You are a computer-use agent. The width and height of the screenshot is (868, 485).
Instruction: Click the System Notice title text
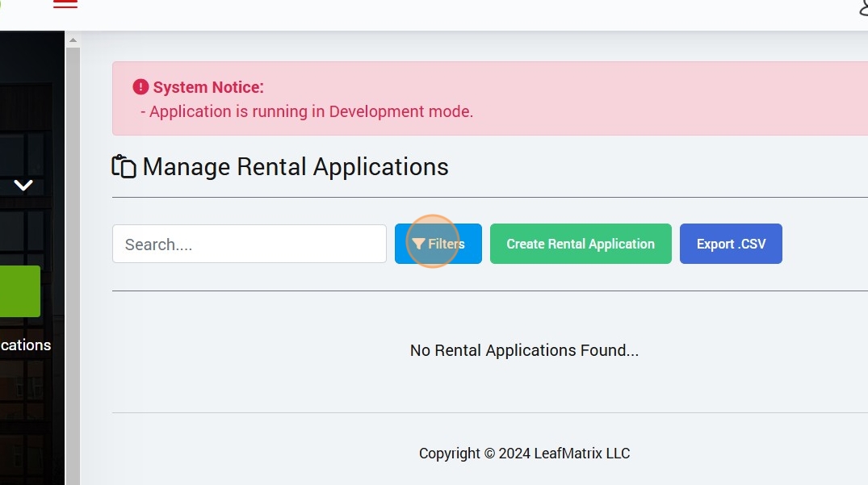(x=208, y=87)
